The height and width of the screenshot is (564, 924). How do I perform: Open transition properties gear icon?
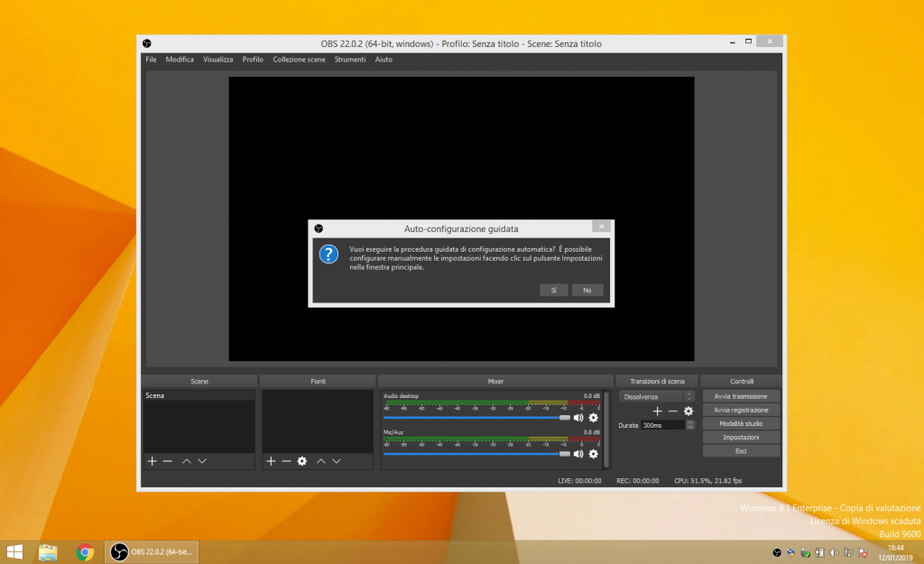tap(688, 411)
